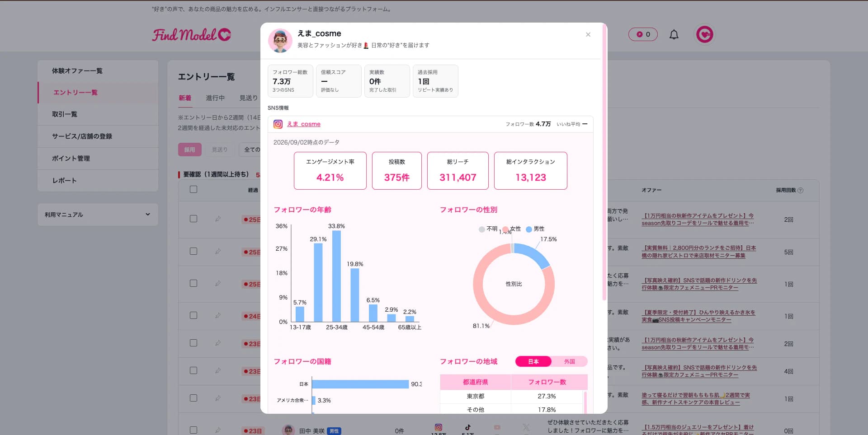Open the account avatar menu in header
The width and height of the screenshot is (868, 435).
point(704,34)
